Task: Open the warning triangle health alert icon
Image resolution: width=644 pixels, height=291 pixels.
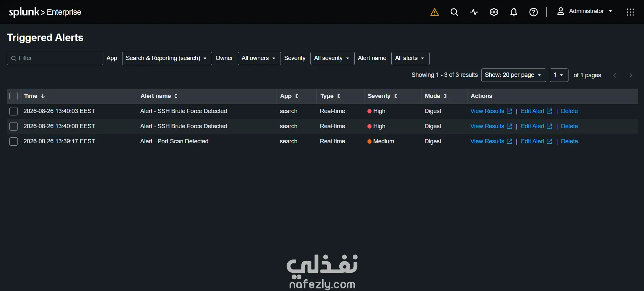Action: 435,12
